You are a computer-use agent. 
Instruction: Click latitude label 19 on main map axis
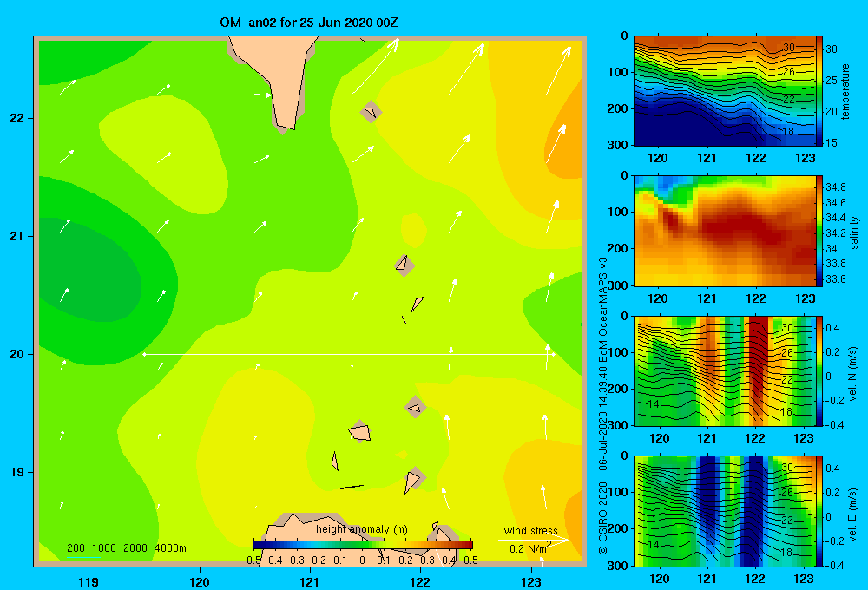point(16,472)
